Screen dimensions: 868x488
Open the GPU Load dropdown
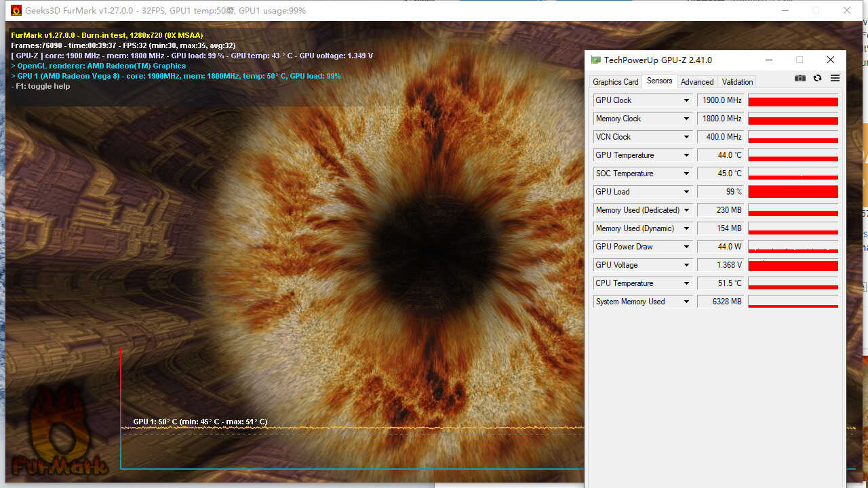[x=686, y=192]
